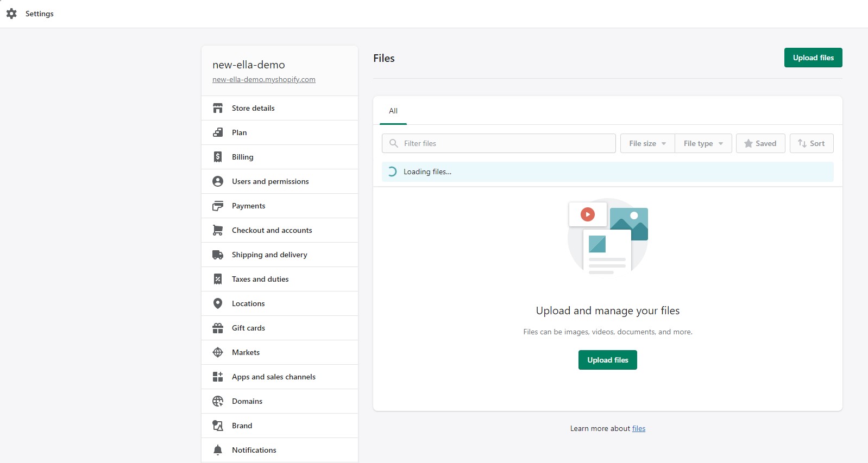Click the Shipping and delivery truck icon
Screen dimensions: 868x463
[x=218, y=255]
